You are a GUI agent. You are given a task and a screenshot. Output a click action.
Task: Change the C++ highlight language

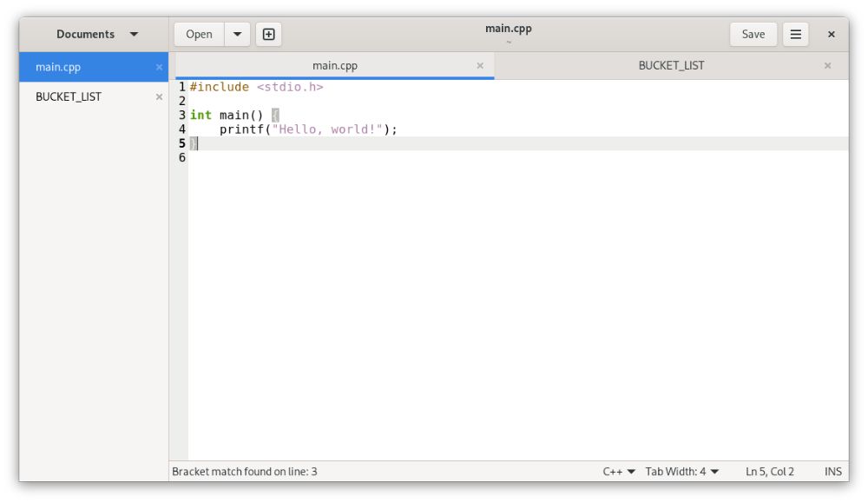[x=618, y=472]
